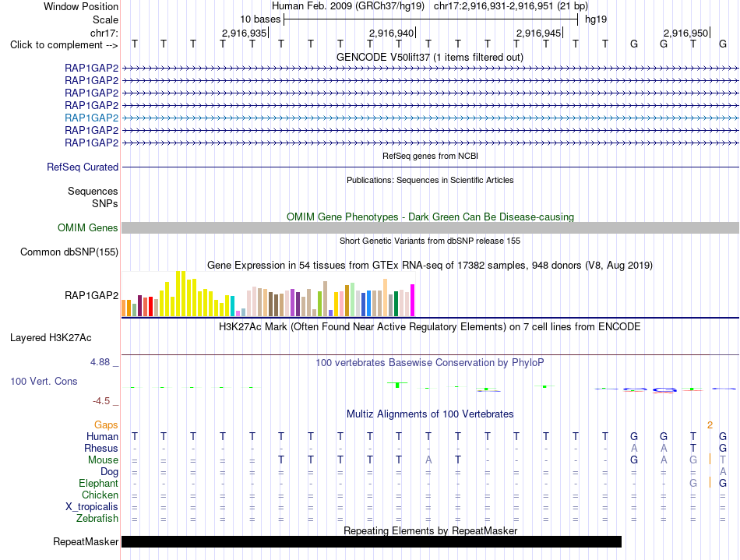Click the 'A' between T's in Mouse row
This screenshot has height=560, width=740.
428,460
